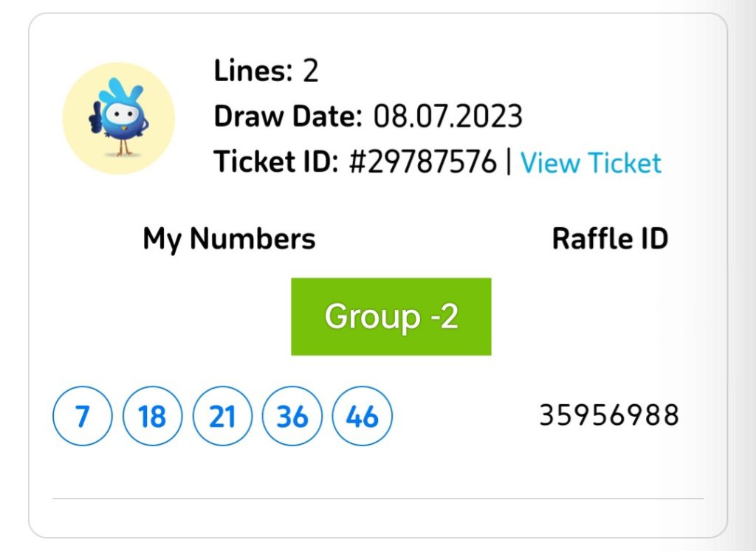Viewport: 756px width, 551px height.
Task: Select raffle number 35956988
Action: point(609,416)
